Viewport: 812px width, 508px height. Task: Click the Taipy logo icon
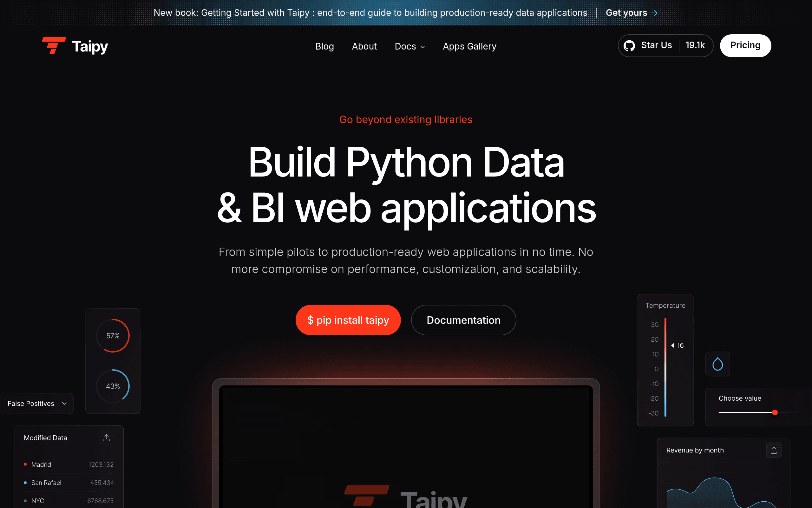coord(54,45)
